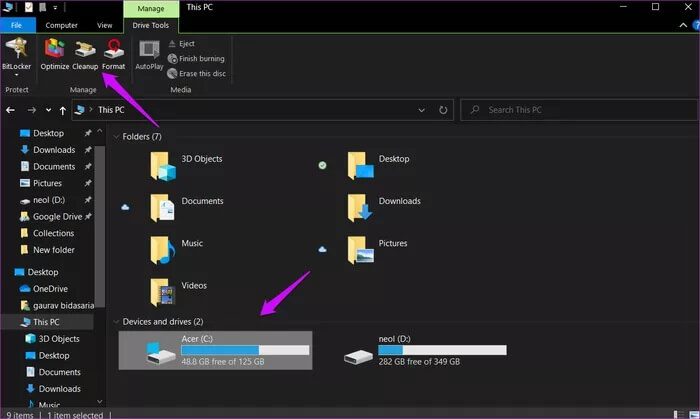
Task: Click the Acer (C:) storage usage bar
Action: [x=245, y=350]
